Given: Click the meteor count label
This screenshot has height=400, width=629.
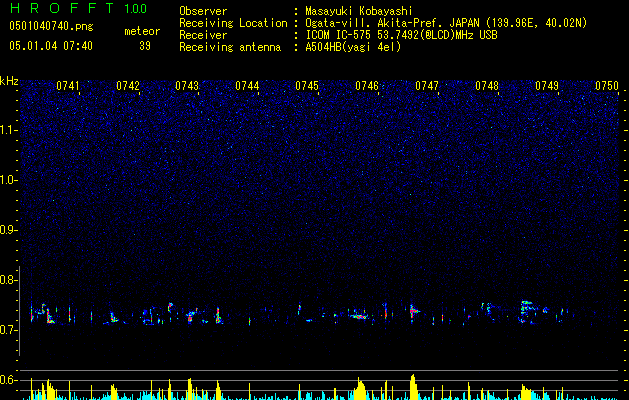Looking at the screenshot, I should click(142, 31).
